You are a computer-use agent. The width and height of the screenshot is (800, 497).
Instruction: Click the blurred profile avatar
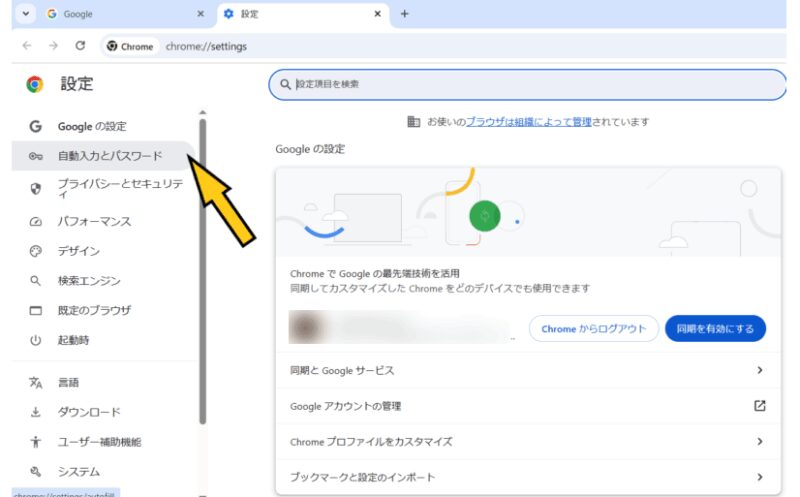pos(305,327)
